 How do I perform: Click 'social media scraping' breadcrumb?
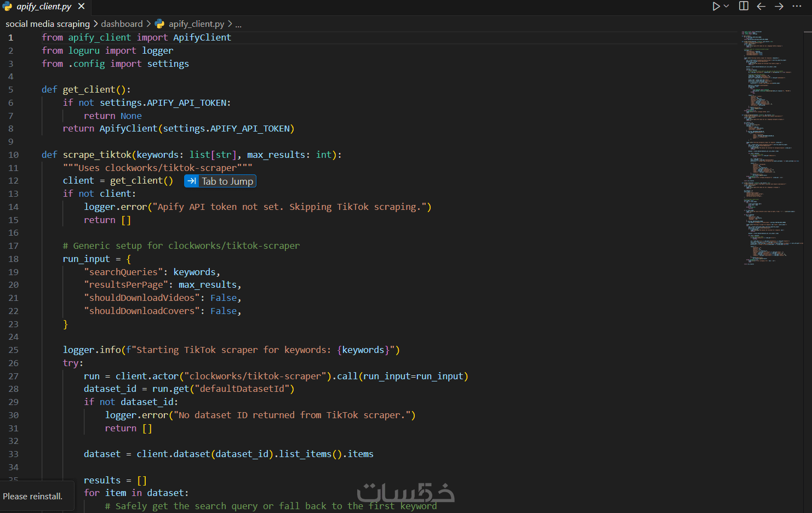pyautogui.click(x=48, y=24)
